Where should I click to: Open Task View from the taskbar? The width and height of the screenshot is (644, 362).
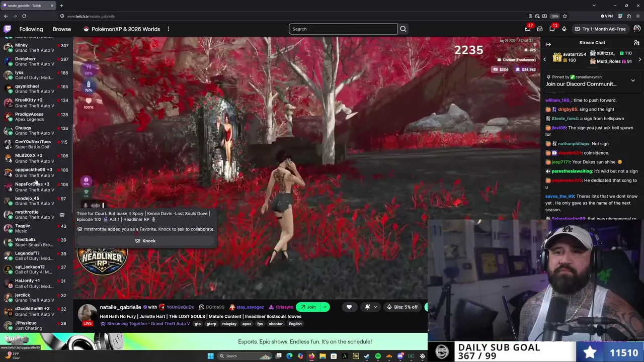click(278, 356)
